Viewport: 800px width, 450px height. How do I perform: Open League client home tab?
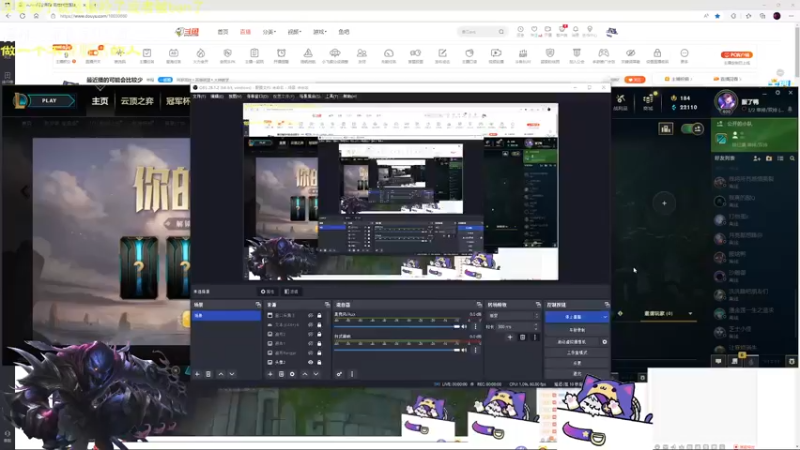pyautogui.click(x=100, y=101)
